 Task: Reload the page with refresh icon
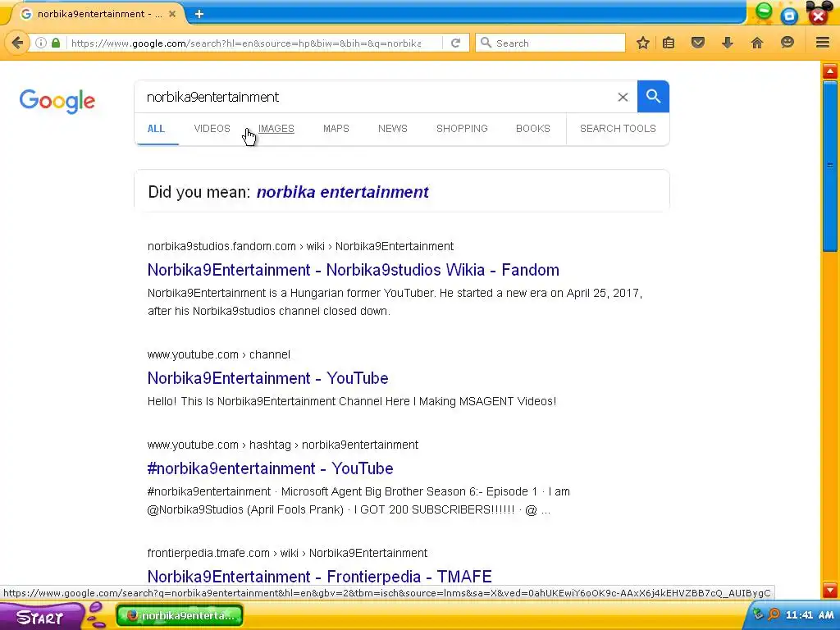[455, 43]
